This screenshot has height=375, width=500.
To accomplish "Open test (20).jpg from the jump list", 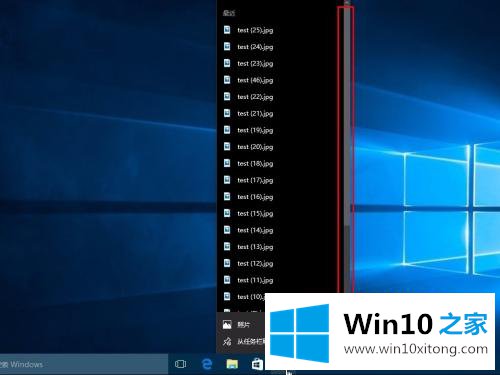I will coord(280,147).
